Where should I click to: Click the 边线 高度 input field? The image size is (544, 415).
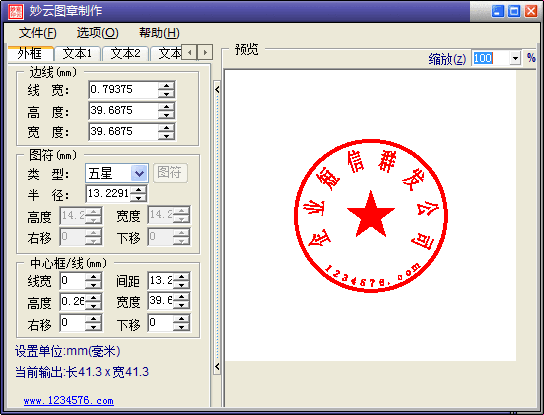[x=124, y=110]
